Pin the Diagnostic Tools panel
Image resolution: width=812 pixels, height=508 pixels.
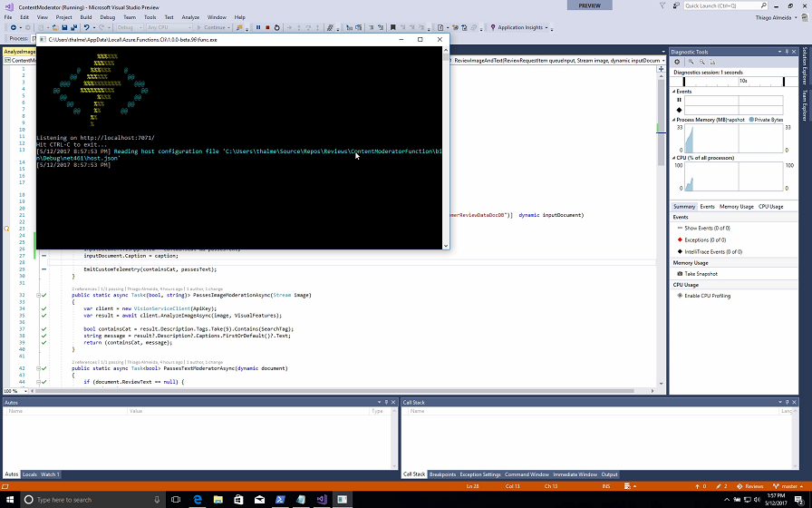click(x=788, y=52)
